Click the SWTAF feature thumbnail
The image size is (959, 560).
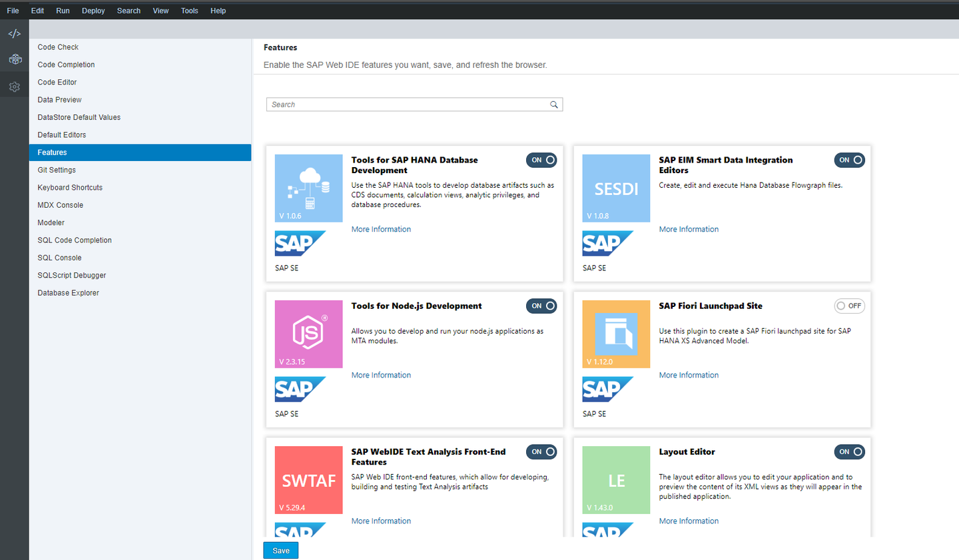pos(309,480)
